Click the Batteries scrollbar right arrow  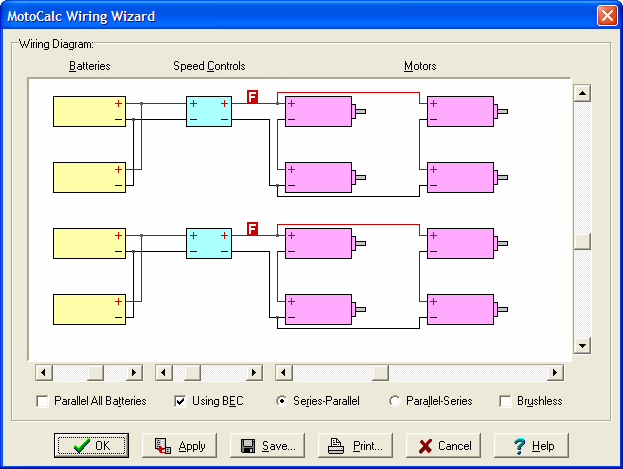pyautogui.click(x=134, y=373)
